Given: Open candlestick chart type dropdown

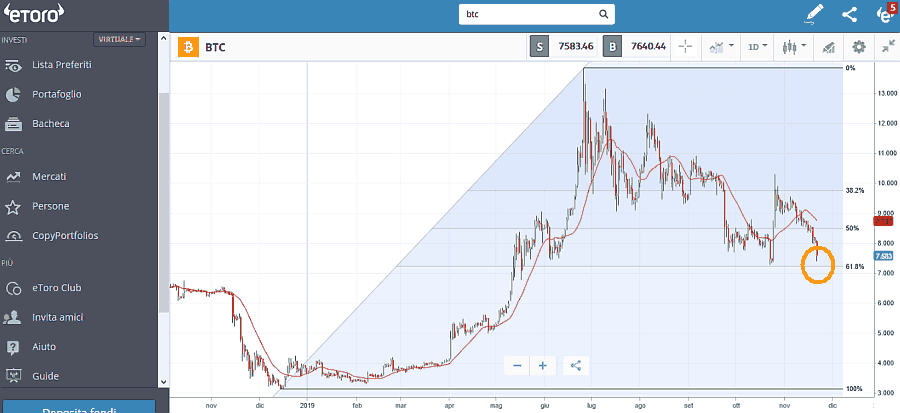Looking at the screenshot, I should (794, 47).
